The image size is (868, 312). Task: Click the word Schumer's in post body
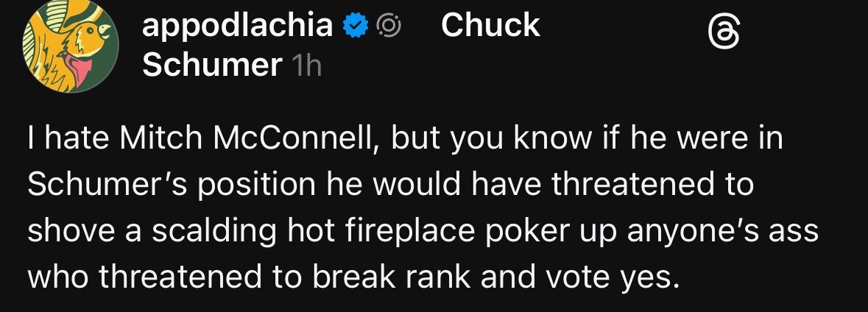115,185
